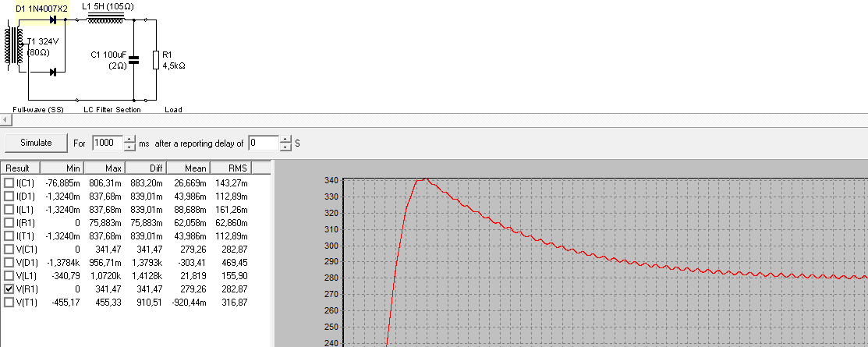
Task: Sort by the Result column header
Action: (20, 168)
